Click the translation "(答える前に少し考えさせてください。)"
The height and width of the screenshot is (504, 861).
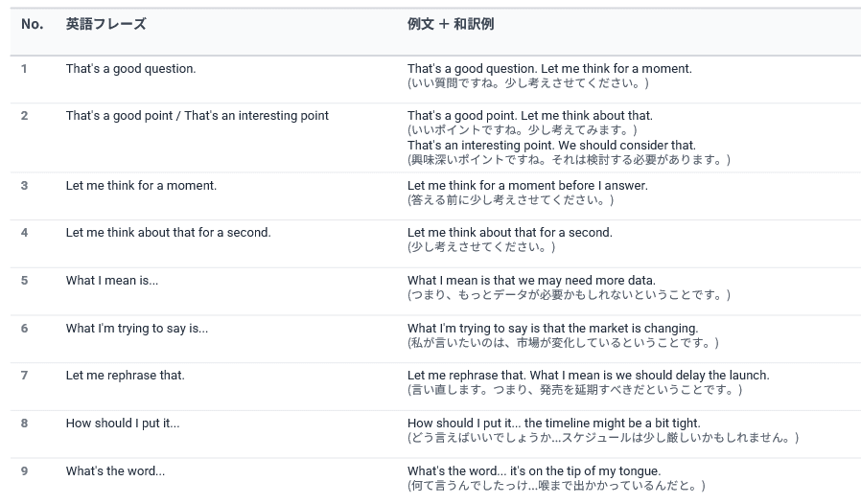[510, 200]
